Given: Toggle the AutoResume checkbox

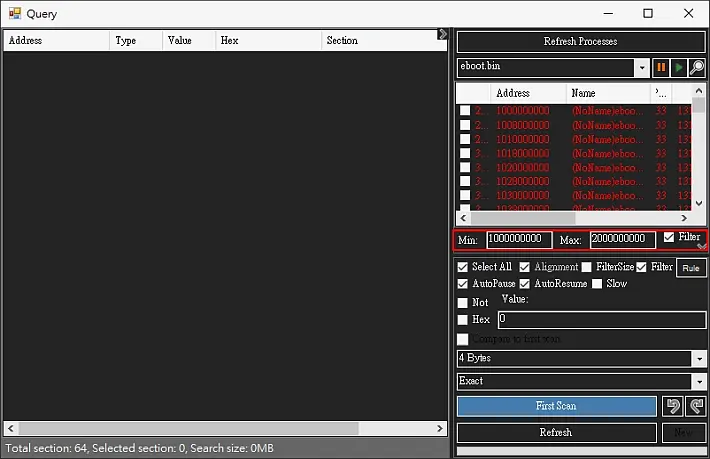Looking at the screenshot, I should coord(524,284).
